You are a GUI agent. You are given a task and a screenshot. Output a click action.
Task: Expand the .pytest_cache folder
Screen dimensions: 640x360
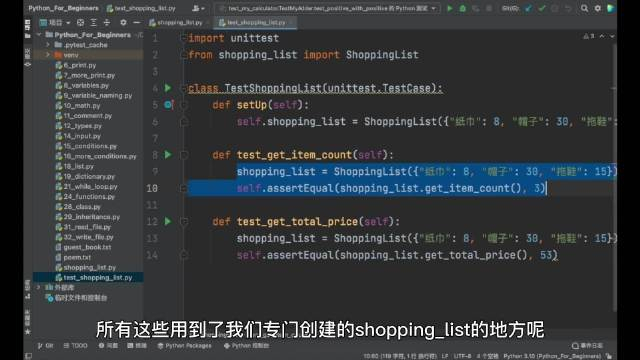[48, 44]
